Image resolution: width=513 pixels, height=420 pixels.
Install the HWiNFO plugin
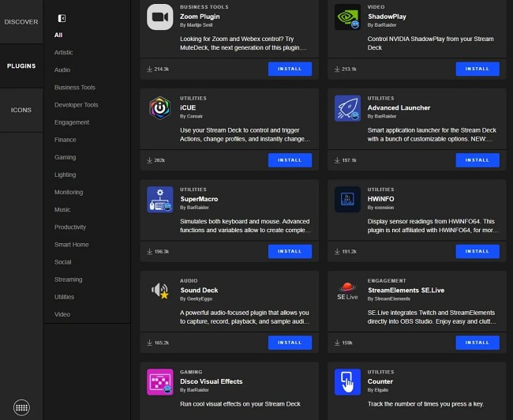477,251
